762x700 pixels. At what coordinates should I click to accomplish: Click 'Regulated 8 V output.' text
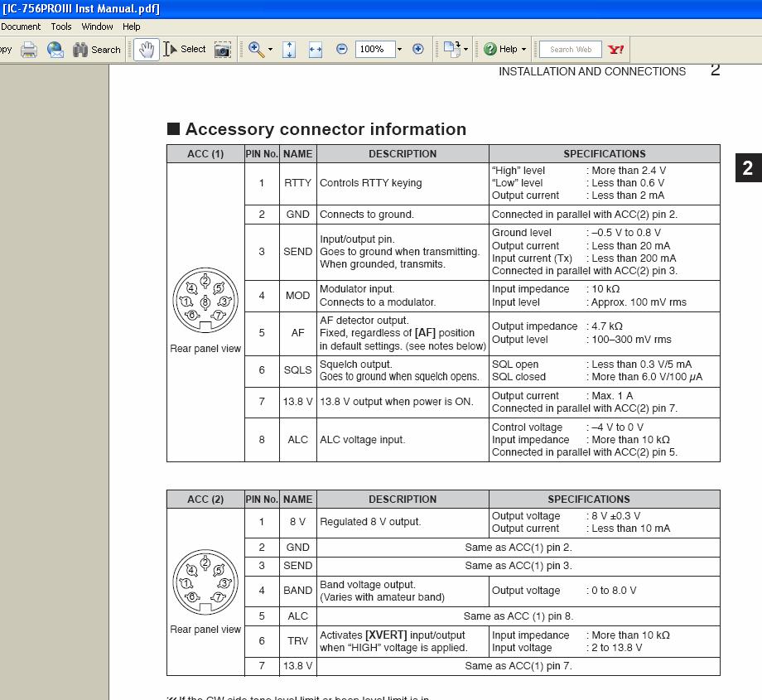370,522
